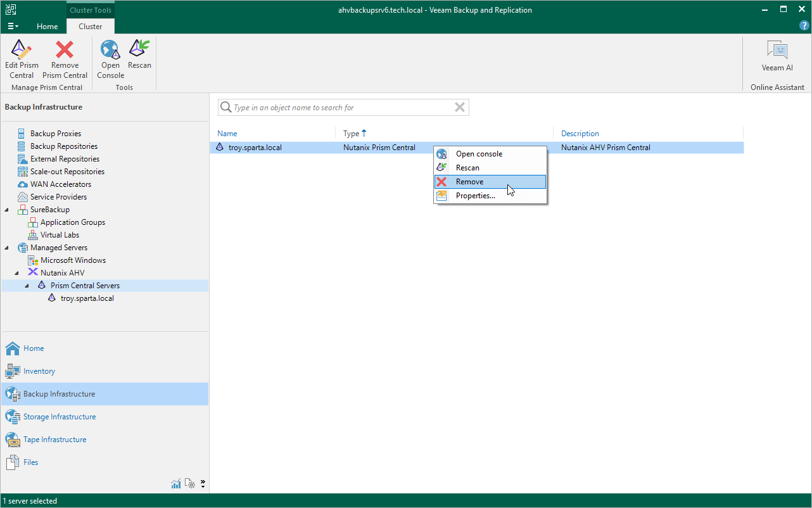Viewport: 812px width, 508px height.
Task: Open the Tape Infrastructure view
Action: [105, 440]
